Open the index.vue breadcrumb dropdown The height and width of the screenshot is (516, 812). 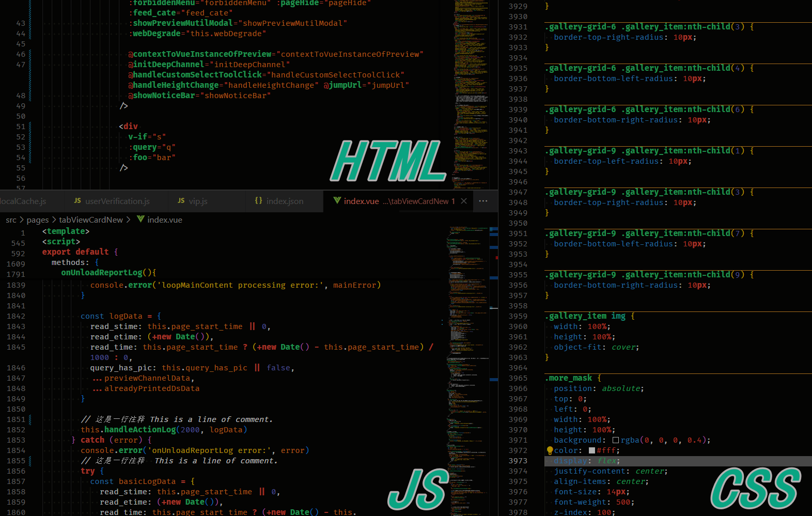click(x=165, y=220)
